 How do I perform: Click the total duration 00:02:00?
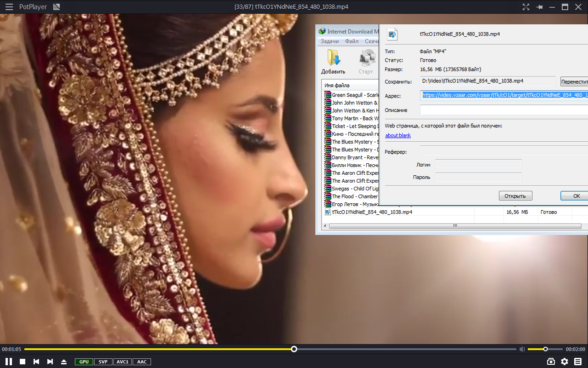click(576, 350)
